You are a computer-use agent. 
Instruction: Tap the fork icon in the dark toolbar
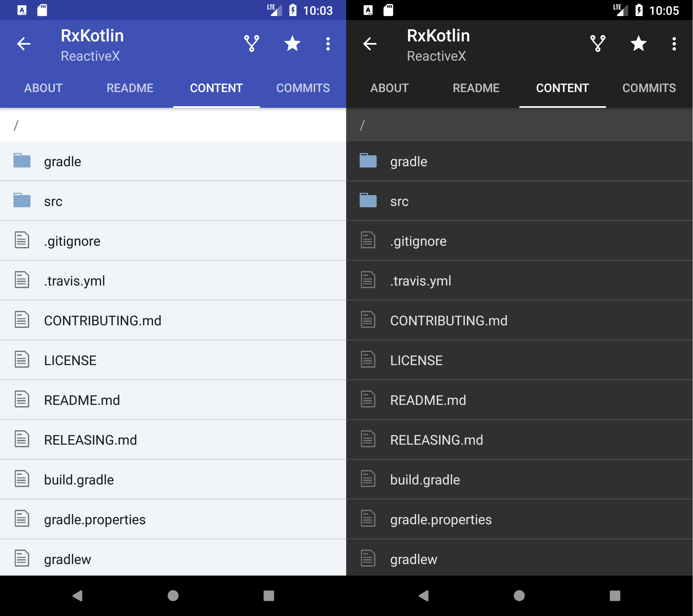click(598, 44)
